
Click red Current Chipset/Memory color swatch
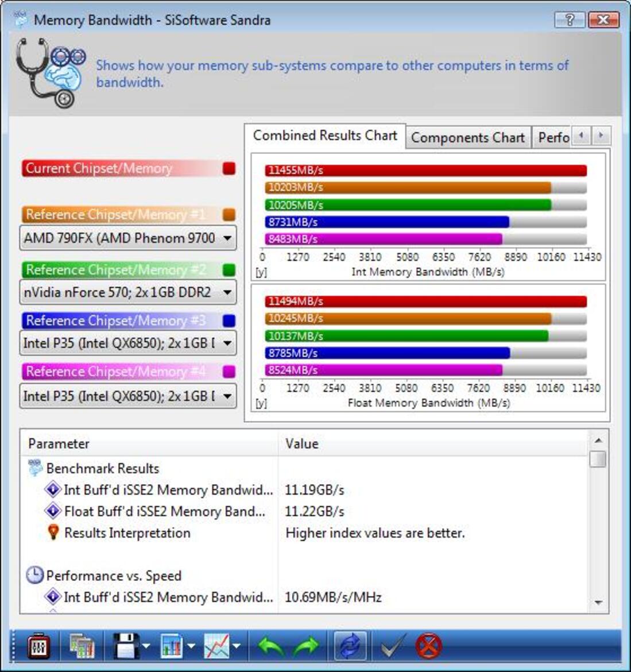tap(229, 168)
